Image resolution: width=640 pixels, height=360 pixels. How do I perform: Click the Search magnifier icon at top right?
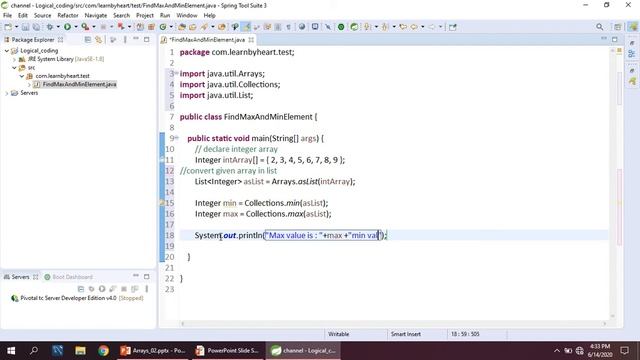click(x=600, y=27)
